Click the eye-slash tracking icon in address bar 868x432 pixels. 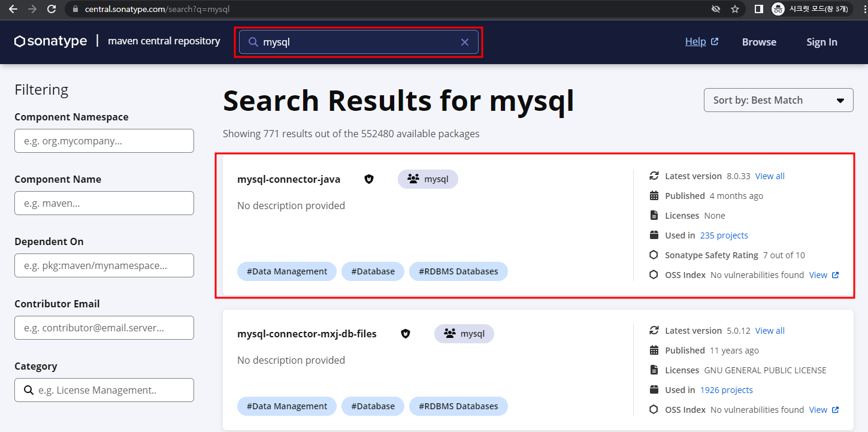coord(715,9)
